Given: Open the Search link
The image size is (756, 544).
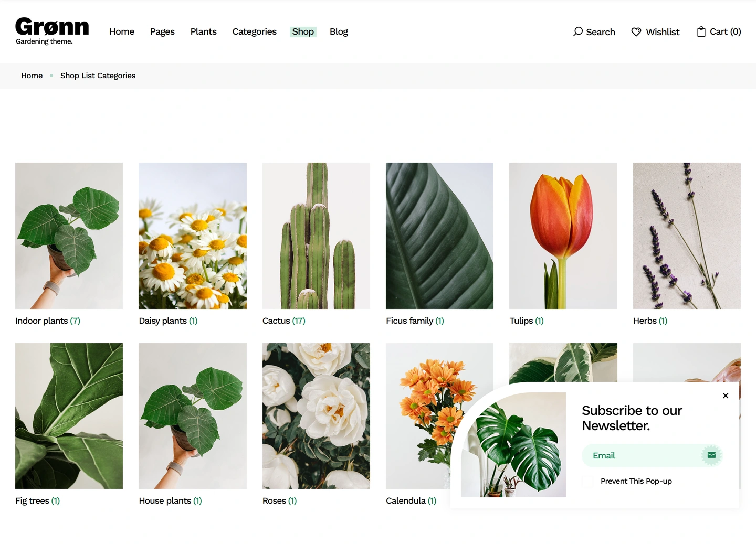Looking at the screenshot, I should (x=594, y=32).
